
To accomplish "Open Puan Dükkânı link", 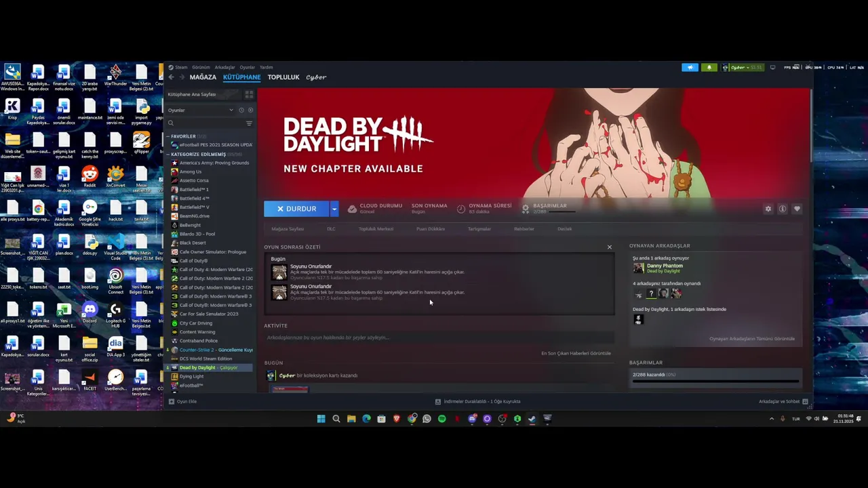I will (431, 229).
